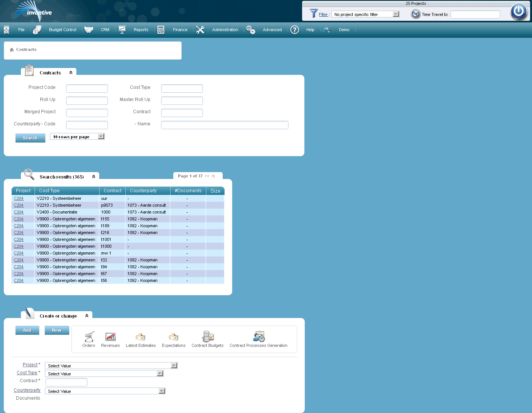Viewport: 532px width, 413px height.
Task: Click the Add button
Action: click(x=27, y=330)
